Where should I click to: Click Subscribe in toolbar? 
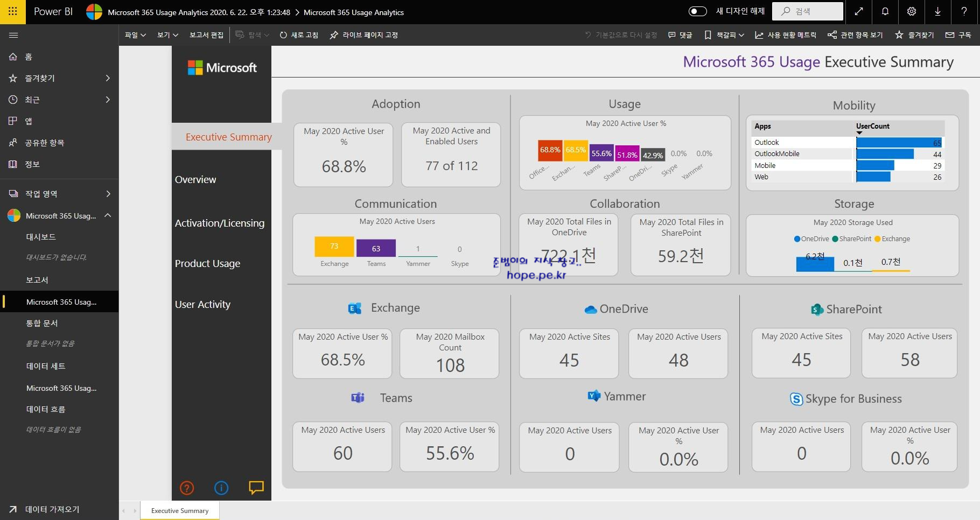[x=958, y=35]
